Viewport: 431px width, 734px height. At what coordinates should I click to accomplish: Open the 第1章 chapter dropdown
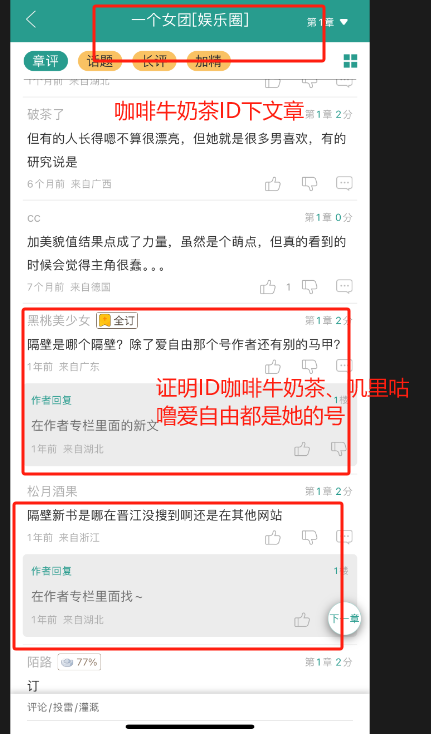[x=328, y=22]
